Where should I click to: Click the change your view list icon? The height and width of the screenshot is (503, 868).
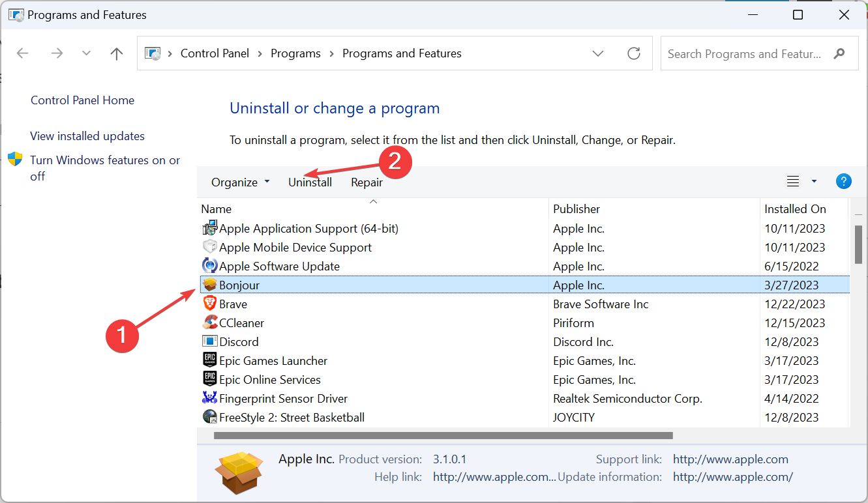(x=792, y=181)
